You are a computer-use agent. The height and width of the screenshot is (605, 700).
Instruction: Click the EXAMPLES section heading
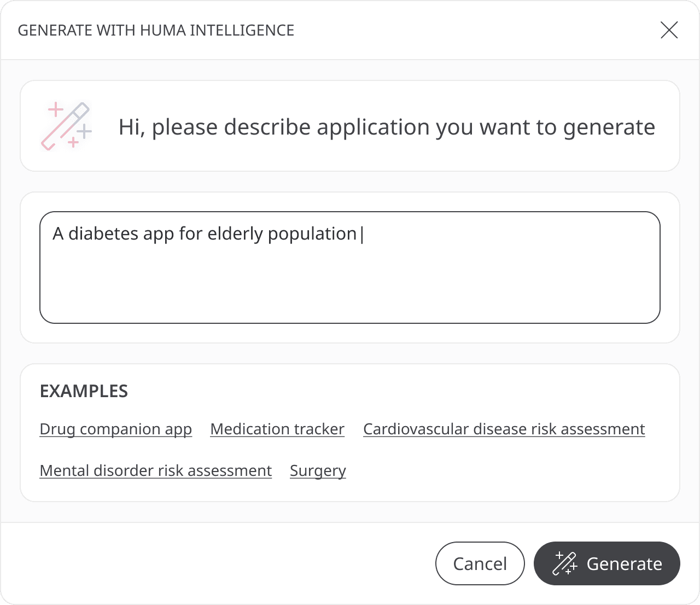(84, 391)
